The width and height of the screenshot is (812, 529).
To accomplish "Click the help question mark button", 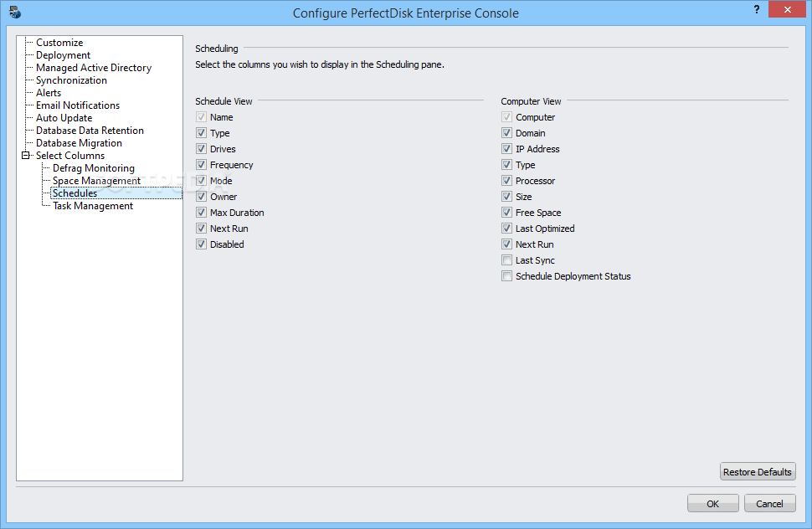I will 757,9.
